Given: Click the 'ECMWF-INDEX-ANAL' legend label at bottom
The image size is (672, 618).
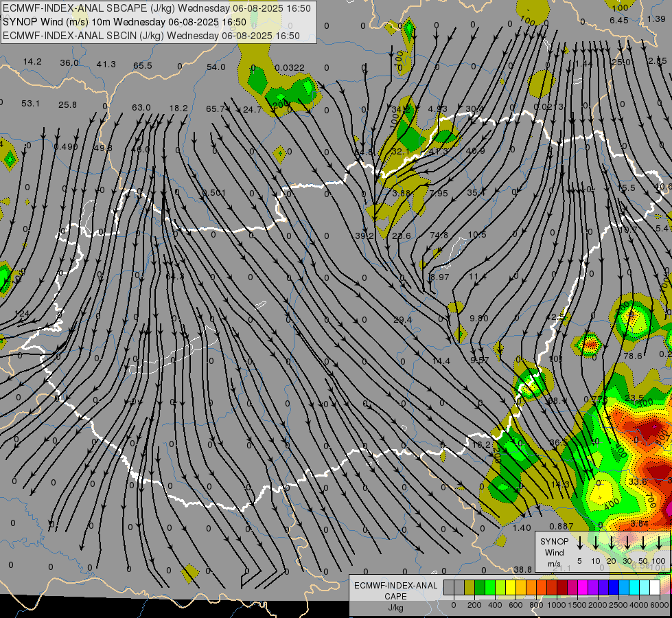Looking at the screenshot, I should (x=395, y=586).
